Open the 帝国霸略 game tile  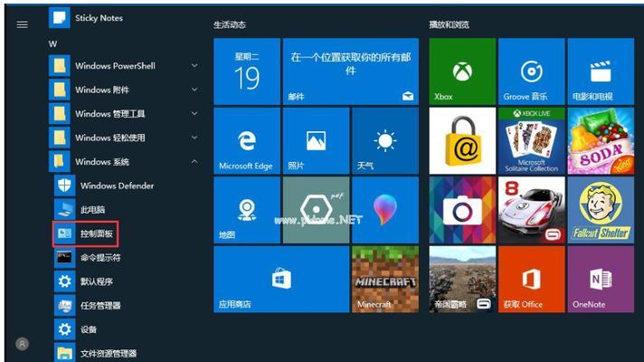pos(462,280)
